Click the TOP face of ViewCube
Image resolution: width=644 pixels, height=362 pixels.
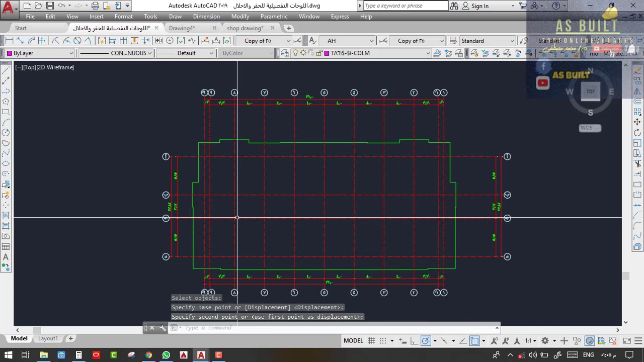click(591, 92)
